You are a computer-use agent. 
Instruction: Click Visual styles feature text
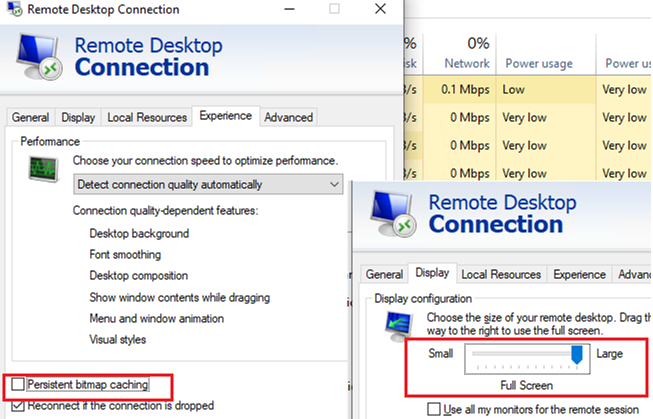117,339
